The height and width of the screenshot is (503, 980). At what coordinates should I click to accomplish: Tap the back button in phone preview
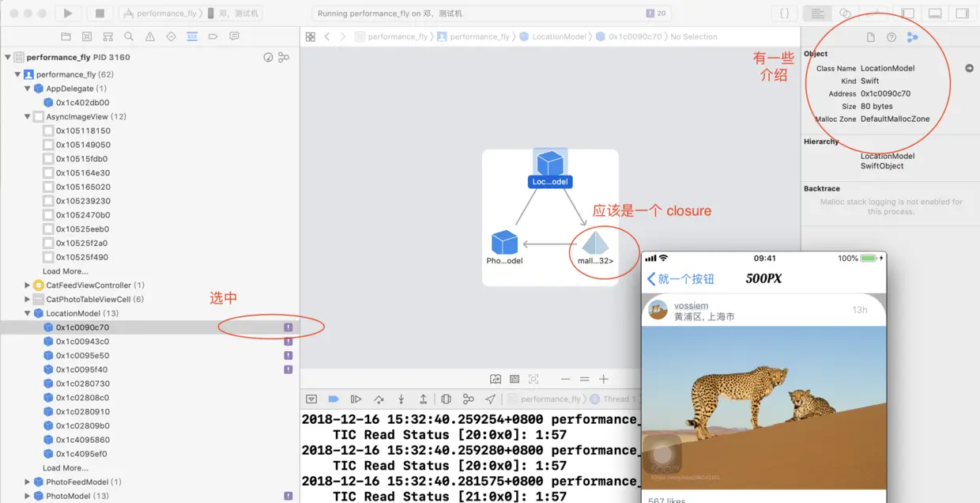pos(680,278)
